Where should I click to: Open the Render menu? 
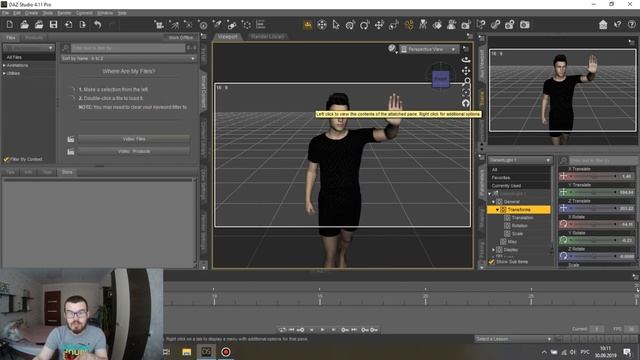coord(64,13)
